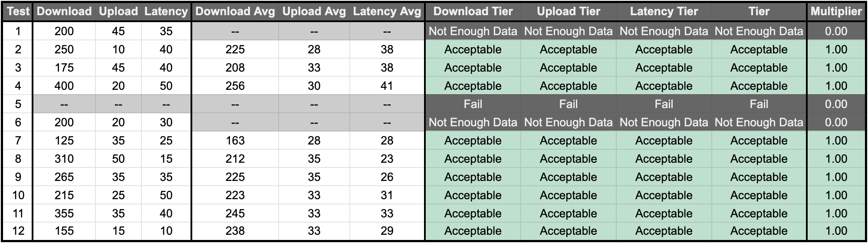Click the Fail cell under Tier column
This screenshot has width=868, height=243.
759,104
